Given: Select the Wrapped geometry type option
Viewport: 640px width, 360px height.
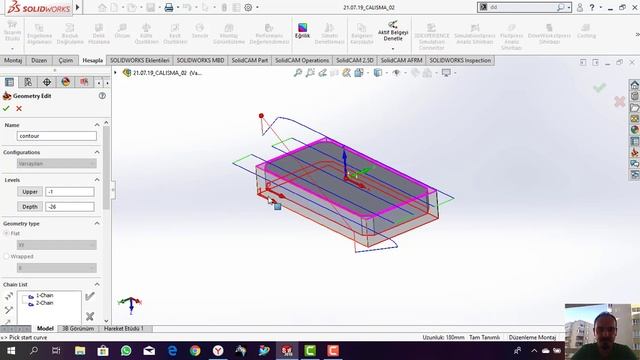Looking at the screenshot, I should click(x=6, y=256).
